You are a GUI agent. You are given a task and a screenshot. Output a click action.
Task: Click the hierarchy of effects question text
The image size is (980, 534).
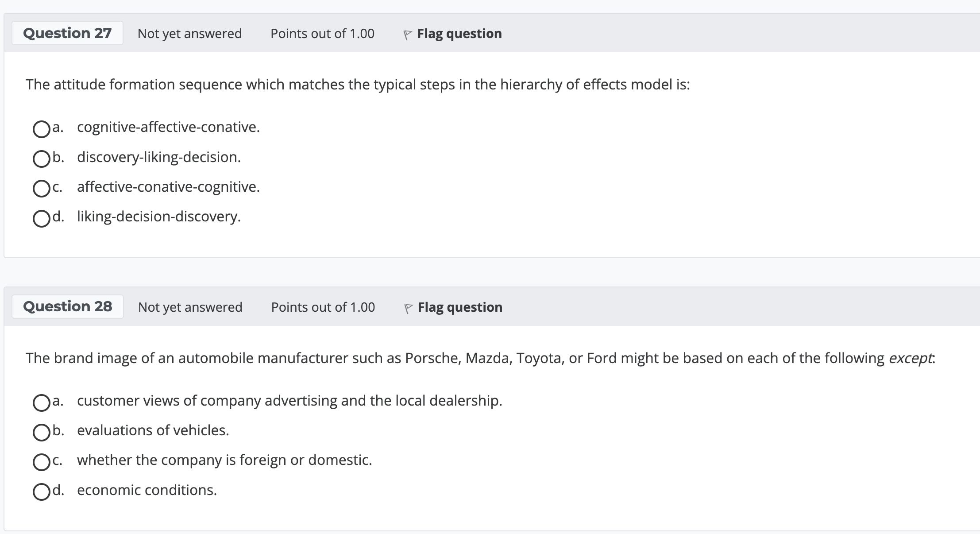358,84
